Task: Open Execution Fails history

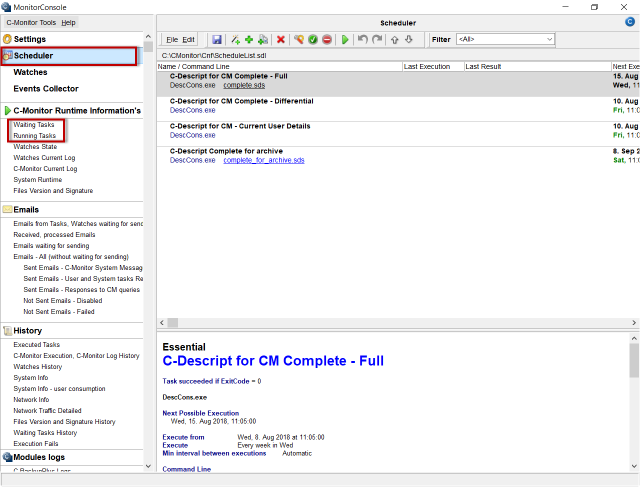Action: click(x=36, y=444)
